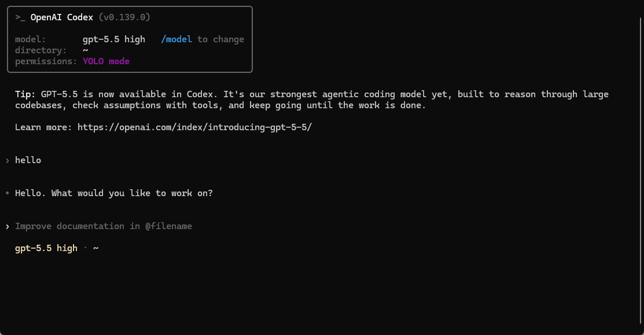This screenshot has height=335, width=644.
Task: Click the /model command text
Action: pos(176,39)
